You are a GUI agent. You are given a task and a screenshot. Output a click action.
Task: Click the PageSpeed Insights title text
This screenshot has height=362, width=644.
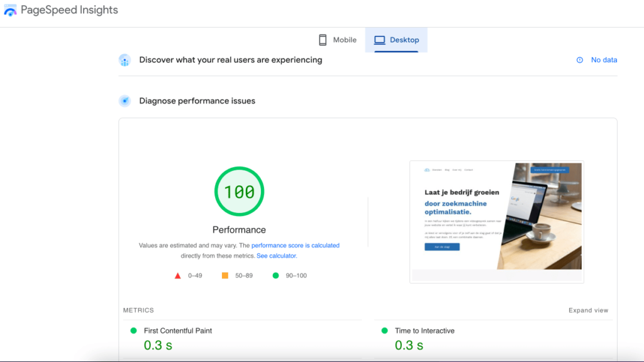[x=69, y=11]
